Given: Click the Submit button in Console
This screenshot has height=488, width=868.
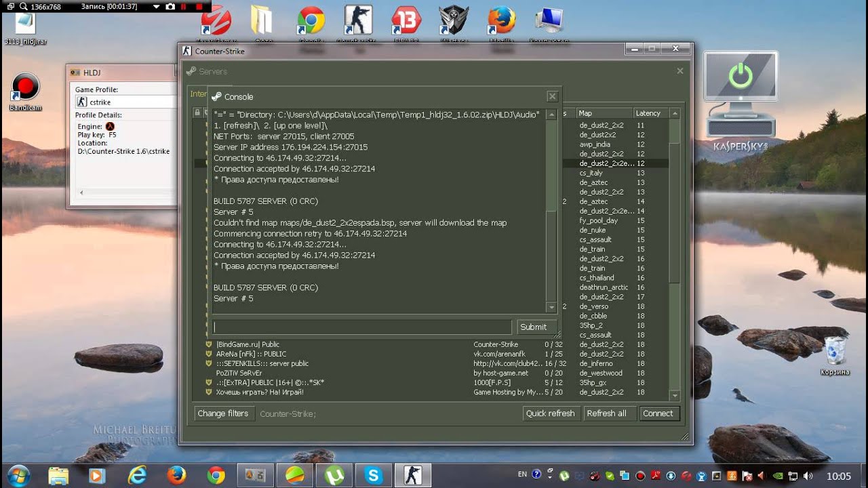Looking at the screenshot, I should pyautogui.click(x=537, y=327).
